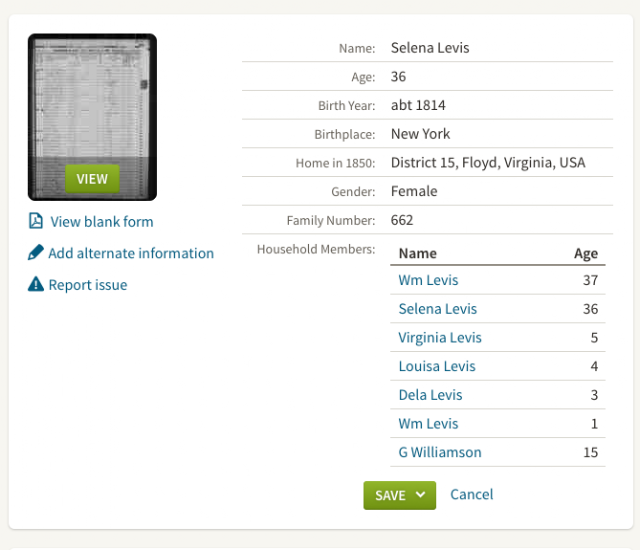Click the Cancel link
The height and width of the screenshot is (550, 640).
[x=471, y=494]
